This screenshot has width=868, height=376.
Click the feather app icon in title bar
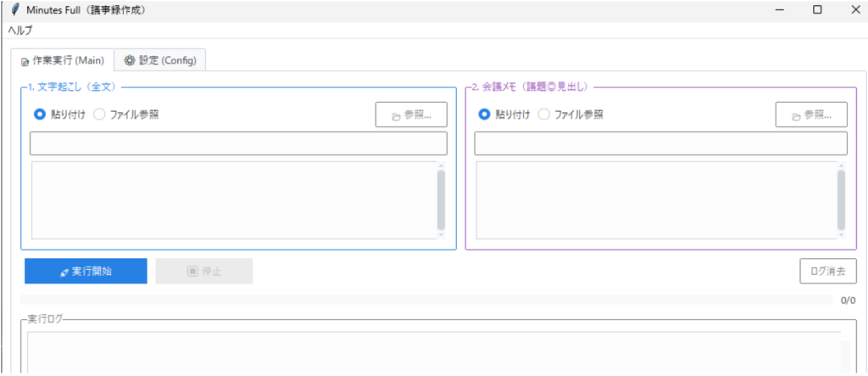(14, 9)
